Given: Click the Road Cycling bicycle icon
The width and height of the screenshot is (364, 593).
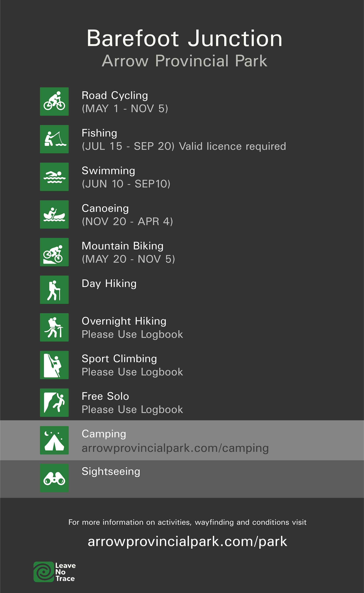Looking at the screenshot, I should pyautogui.click(x=54, y=102).
